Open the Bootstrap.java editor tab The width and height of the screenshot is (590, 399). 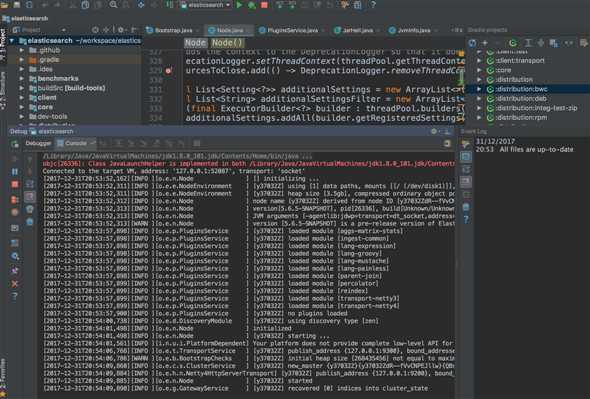pyautogui.click(x=173, y=30)
